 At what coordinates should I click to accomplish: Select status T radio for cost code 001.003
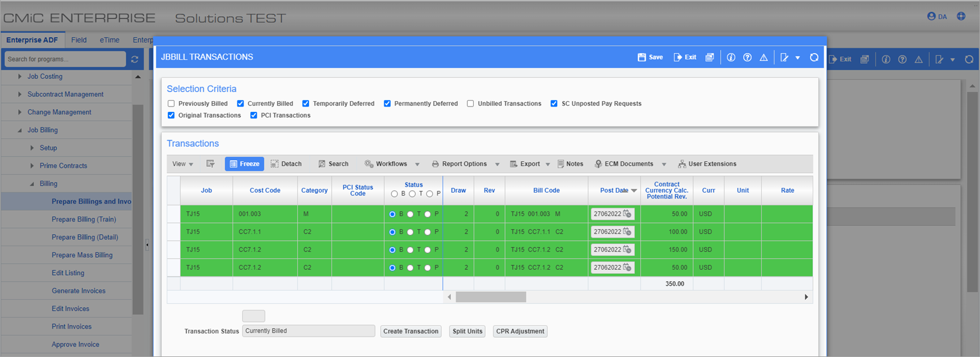(x=410, y=214)
